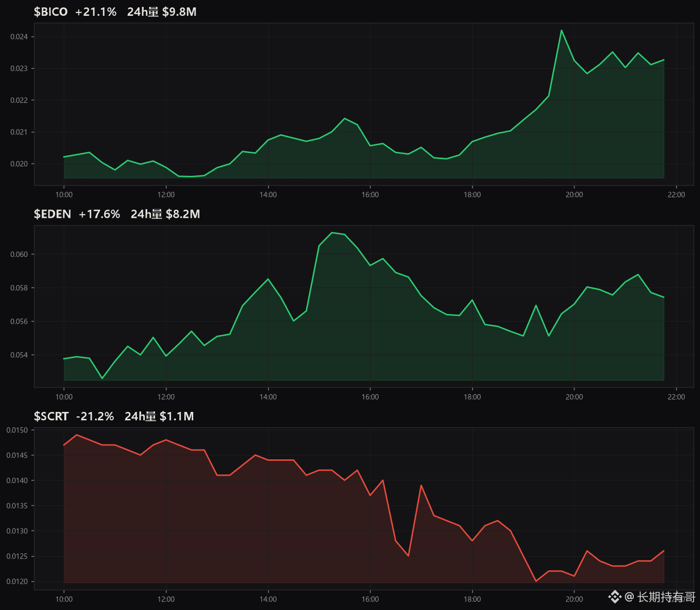
Task: Click 0.024 on the BICO price axis
Action: click(x=19, y=37)
